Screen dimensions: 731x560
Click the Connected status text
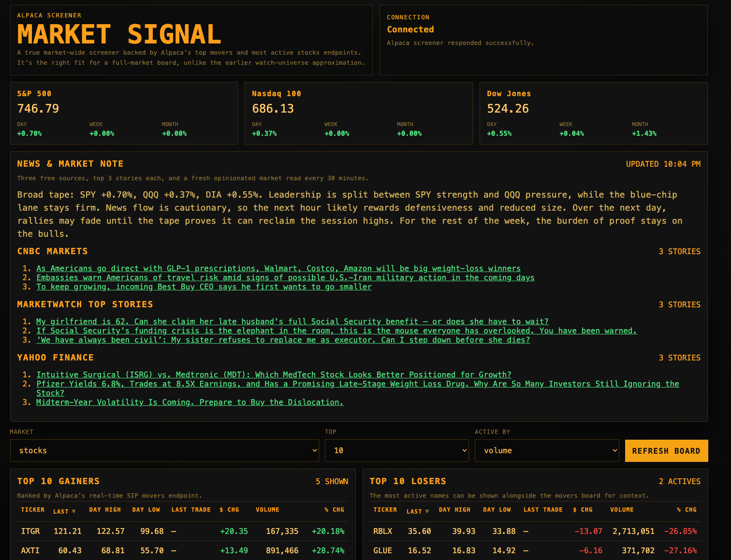410,29
